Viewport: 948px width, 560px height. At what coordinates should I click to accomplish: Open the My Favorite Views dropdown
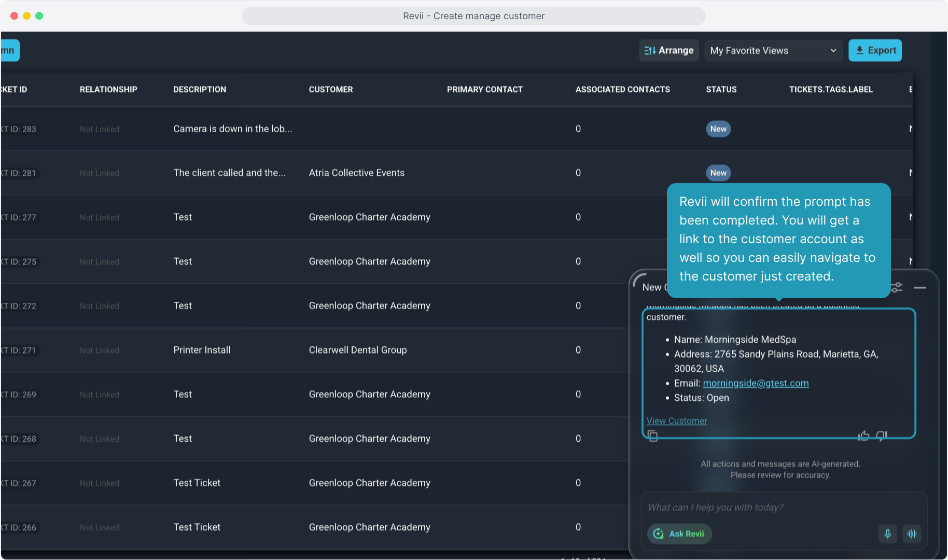pos(773,50)
